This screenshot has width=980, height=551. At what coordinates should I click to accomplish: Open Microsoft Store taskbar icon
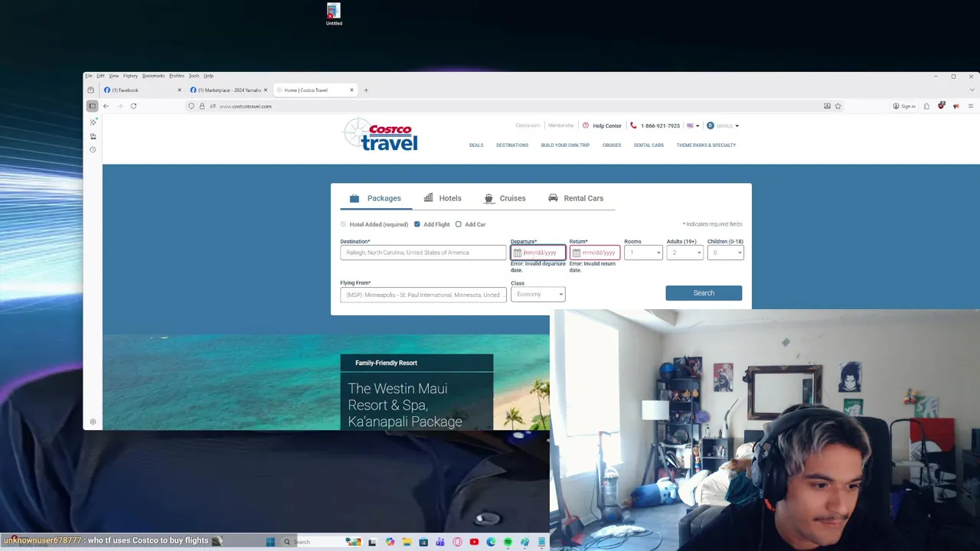coord(423,542)
